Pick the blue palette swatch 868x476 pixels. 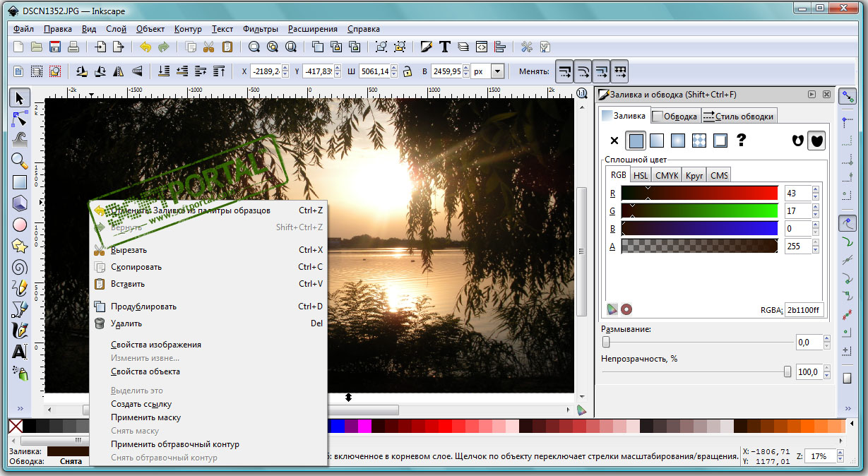pos(337,426)
